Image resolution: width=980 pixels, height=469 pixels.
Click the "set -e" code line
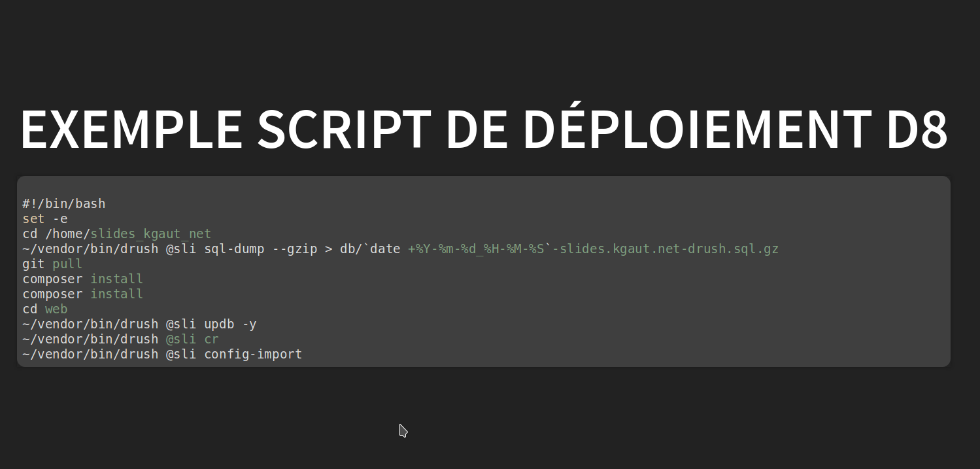44,219
